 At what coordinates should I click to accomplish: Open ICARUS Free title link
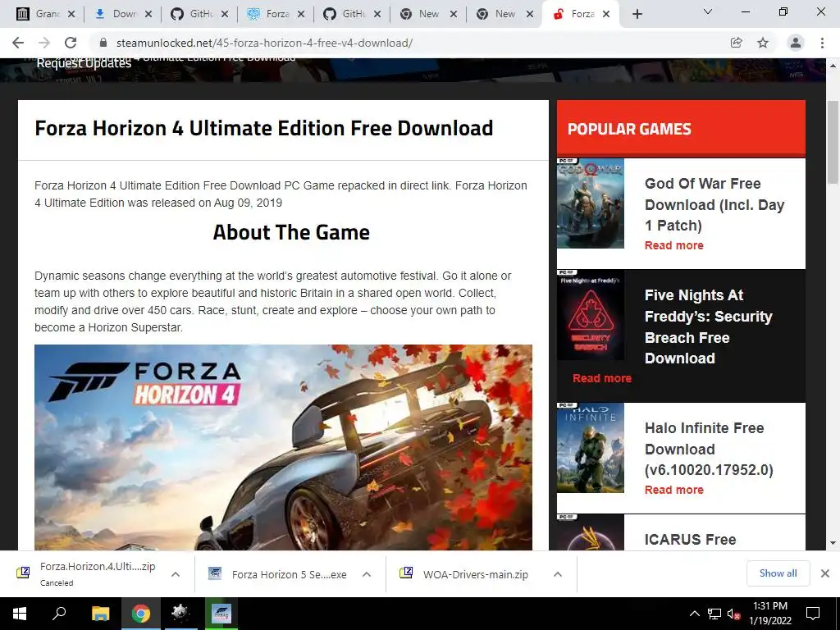pos(690,540)
